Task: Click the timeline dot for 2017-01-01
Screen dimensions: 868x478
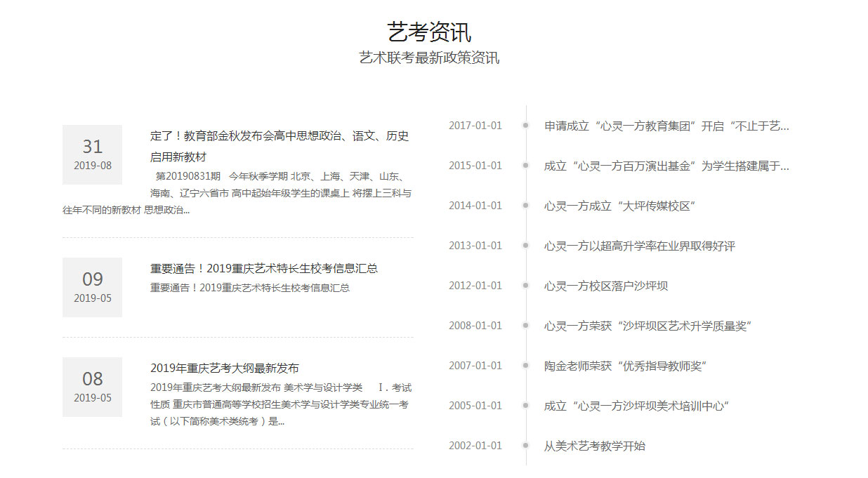Action: (x=525, y=126)
